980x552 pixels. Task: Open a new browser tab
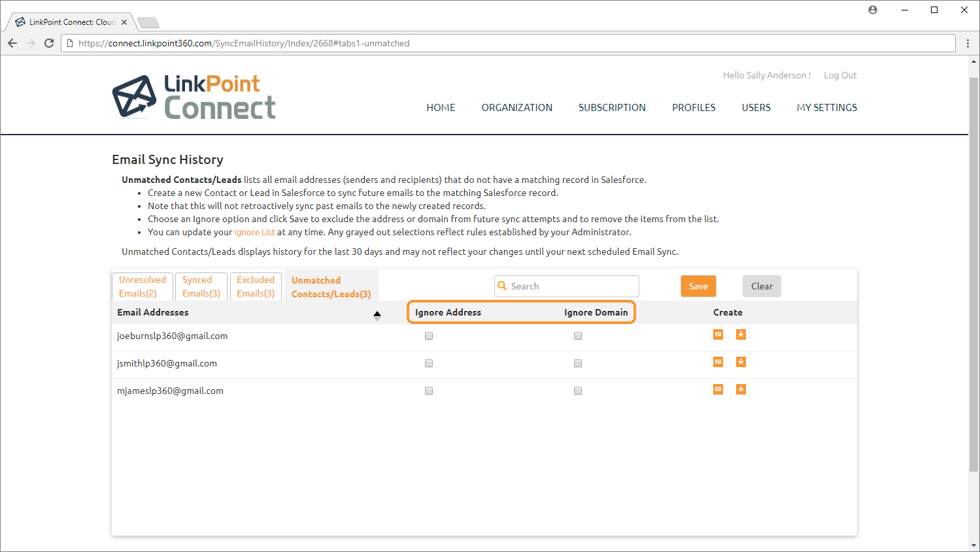tap(148, 23)
